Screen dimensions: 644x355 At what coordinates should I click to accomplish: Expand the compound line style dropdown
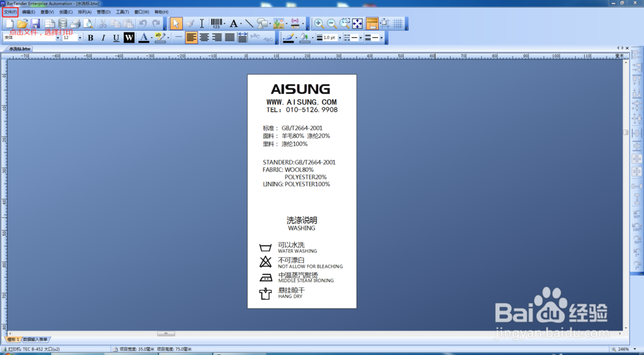[x=381, y=38]
